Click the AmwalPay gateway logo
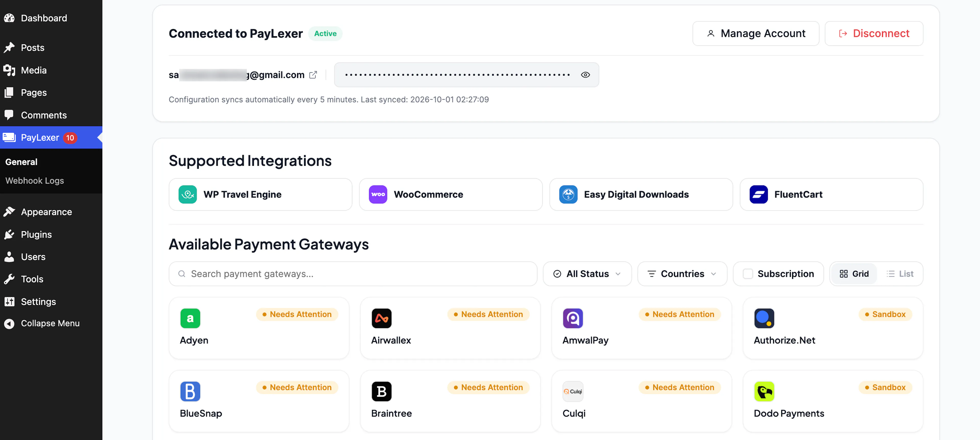This screenshot has height=440, width=980. 573,318
